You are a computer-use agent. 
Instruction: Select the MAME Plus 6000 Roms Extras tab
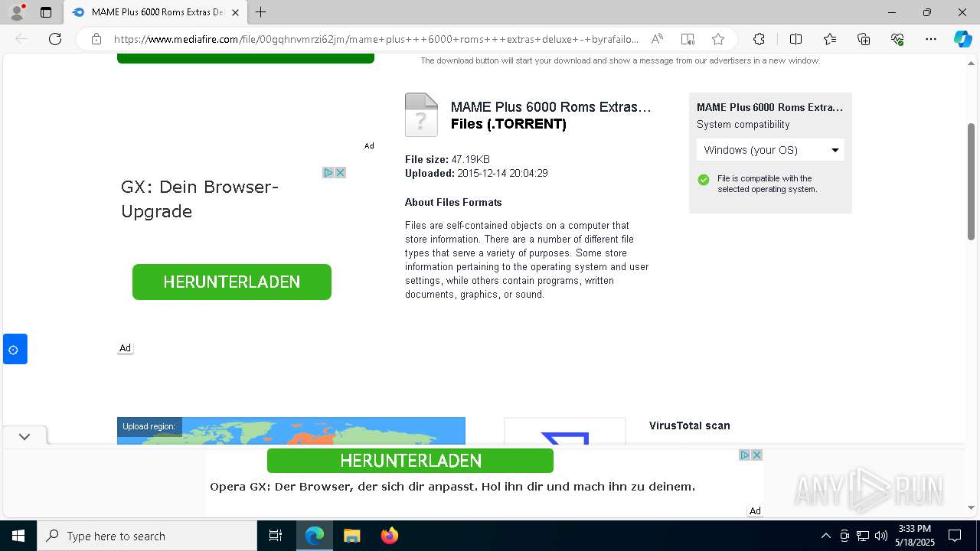coord(156,12)
